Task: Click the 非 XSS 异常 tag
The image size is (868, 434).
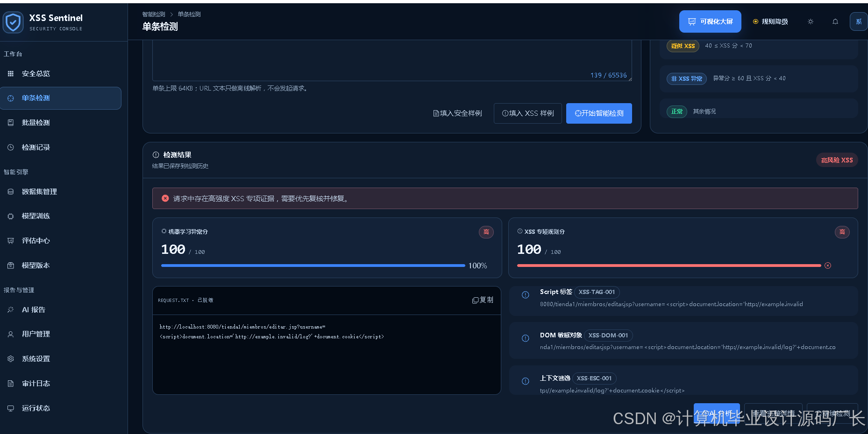Action: tap(687, 78)
